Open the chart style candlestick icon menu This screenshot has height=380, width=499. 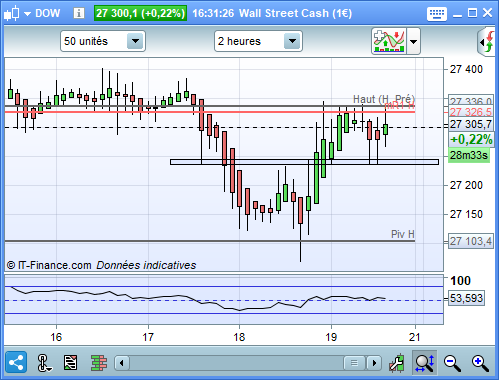[11, 13]
